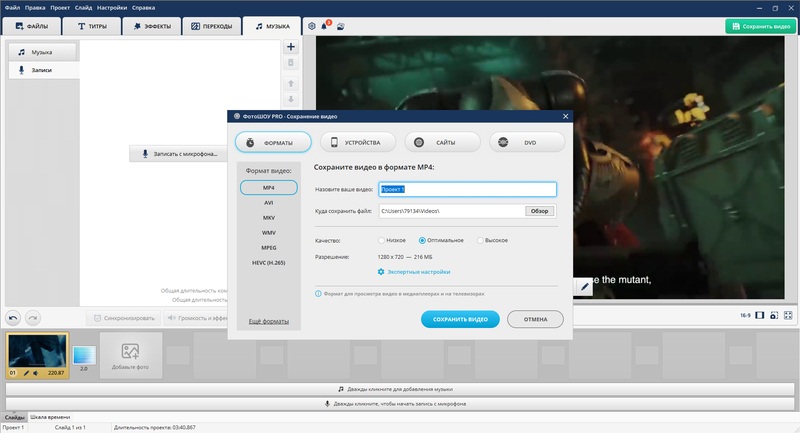Select Оптимальное quality radio button

tap(422, 240)
